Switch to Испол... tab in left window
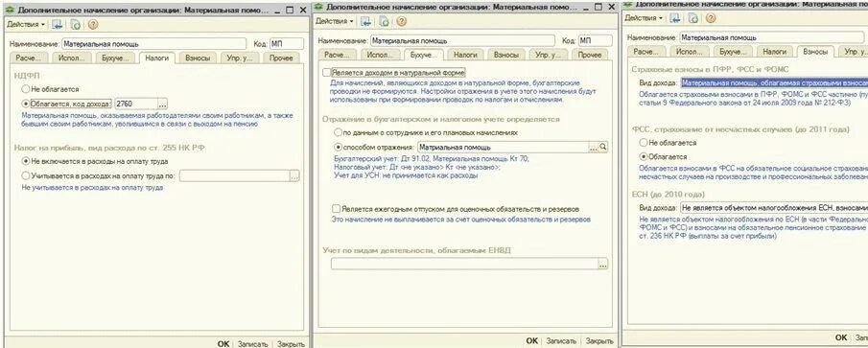 (x=71, y=58)
